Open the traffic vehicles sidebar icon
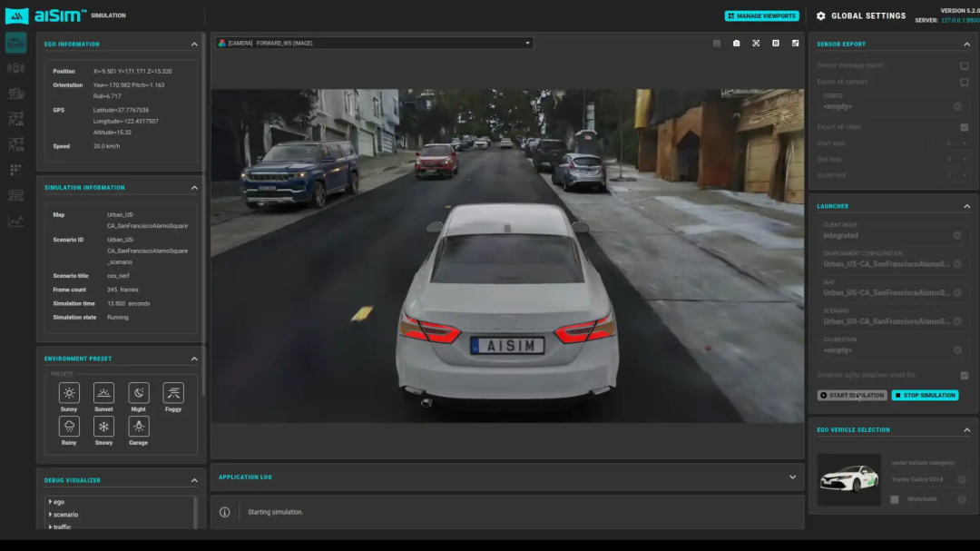Viewport: 980px width, 551px height. [x=16, y=93]
